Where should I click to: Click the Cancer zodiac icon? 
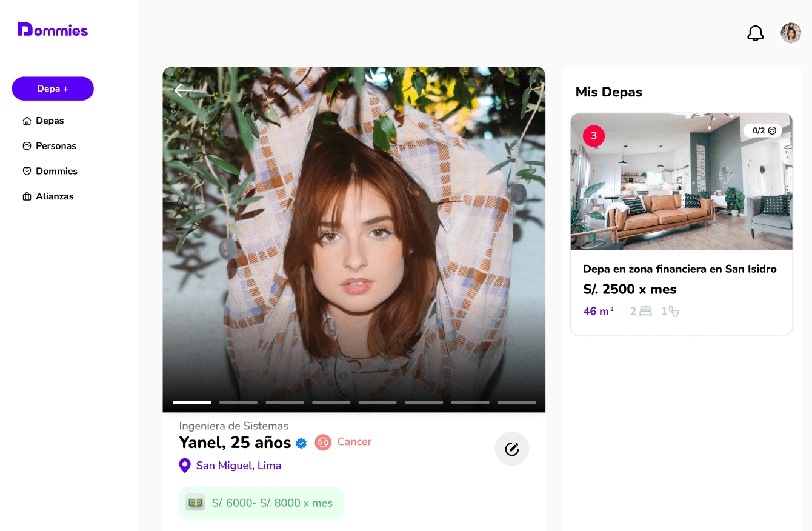click(323, 442)
